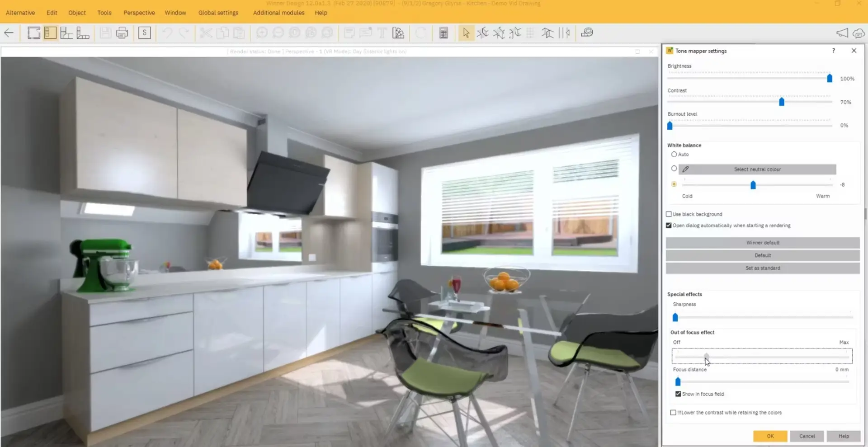Open the colour fan palette tool
Viewport: 868px width, 447px height.
click(398, 33)
